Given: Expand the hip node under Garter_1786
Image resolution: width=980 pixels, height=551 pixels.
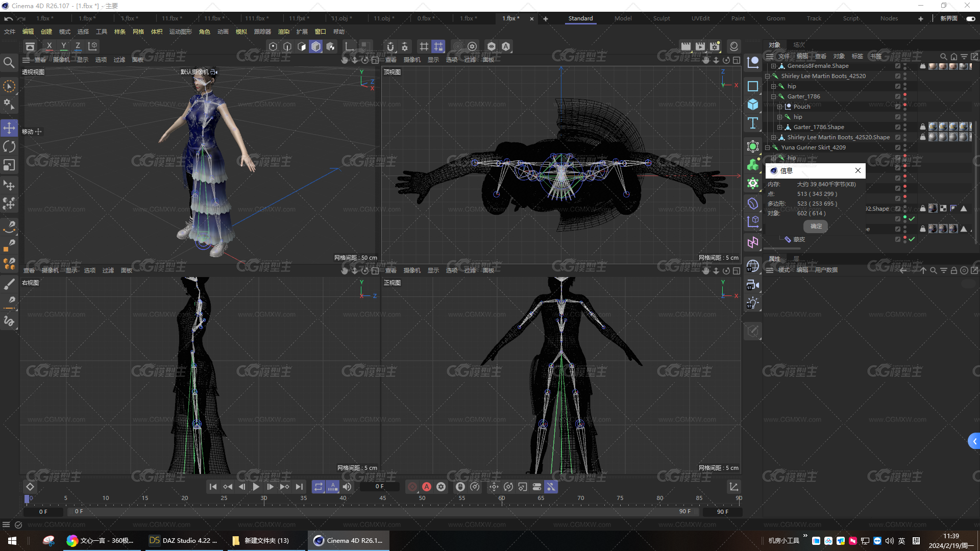Looking at the screenshot, I should pyautogui.click(x=779, y=117).
